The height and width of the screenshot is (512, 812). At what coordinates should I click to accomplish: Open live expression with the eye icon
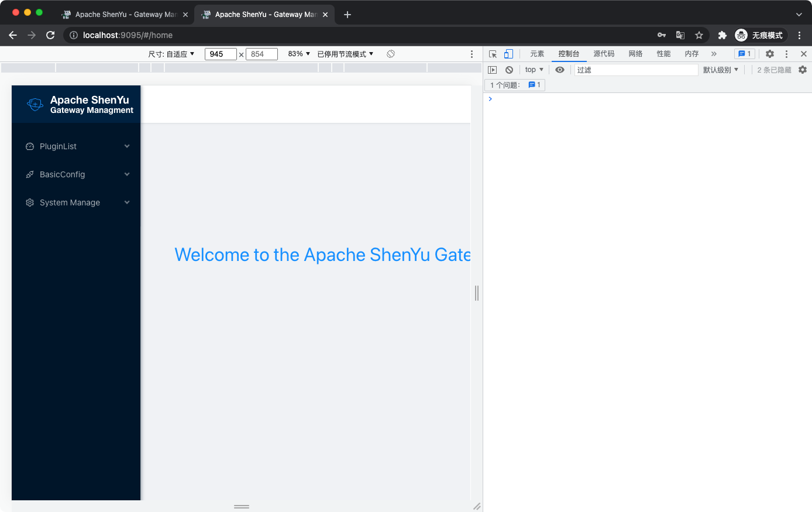[560, 69]
